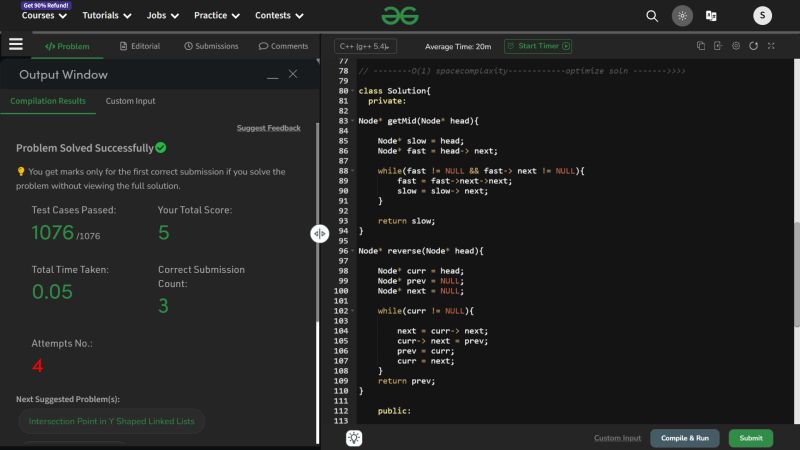This screenshot has height=450, width=800.
Task: Open the user profile avatar S
Action: click(762, 16)
